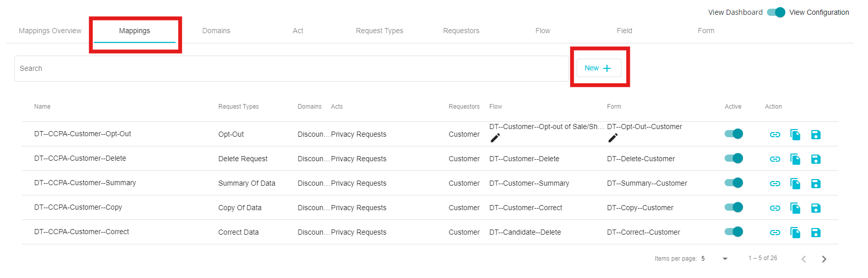
Task: Click the Correct Data request type cell
Action: pos(238,232)
